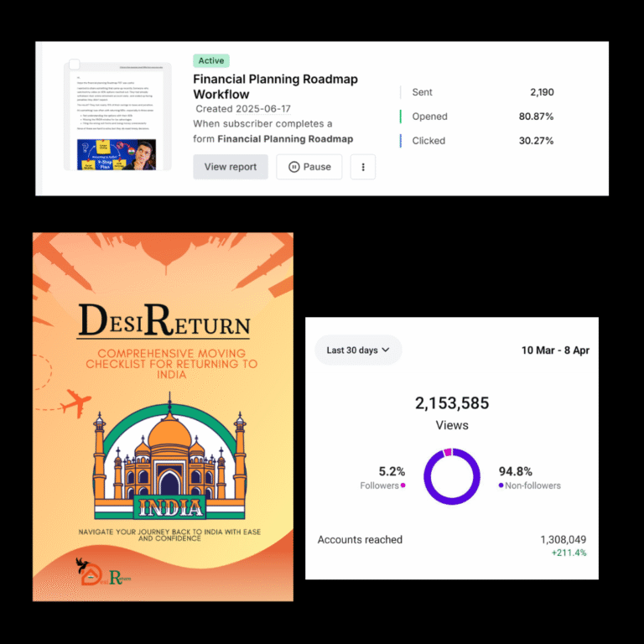This screenshot has height=644, width=644.
Task: Open the 10 Mar - 8 Apr date range
Action: tap(555, 351)
